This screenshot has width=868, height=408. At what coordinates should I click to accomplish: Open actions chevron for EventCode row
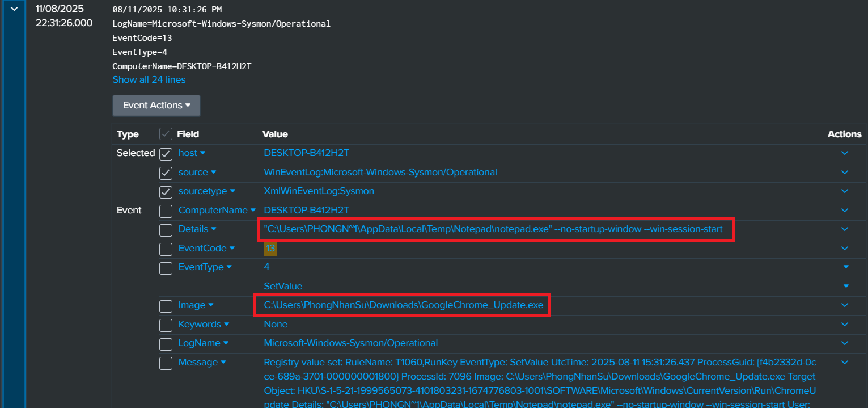tap(845, 249)
